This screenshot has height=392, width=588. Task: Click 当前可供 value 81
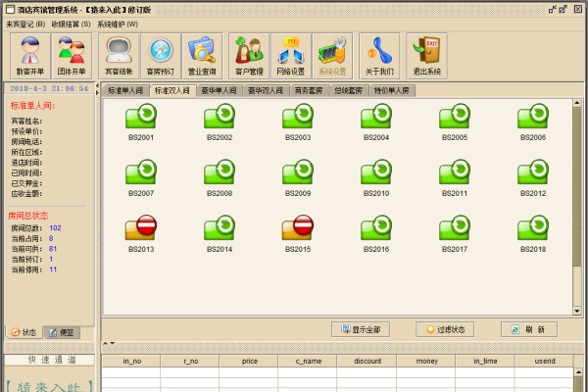(53, 249)
